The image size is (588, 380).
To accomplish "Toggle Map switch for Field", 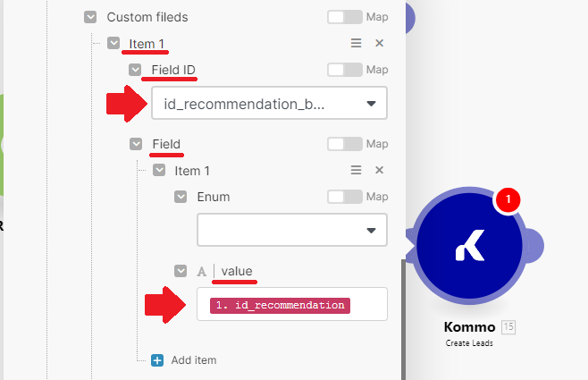I will [x=345, y=144].
